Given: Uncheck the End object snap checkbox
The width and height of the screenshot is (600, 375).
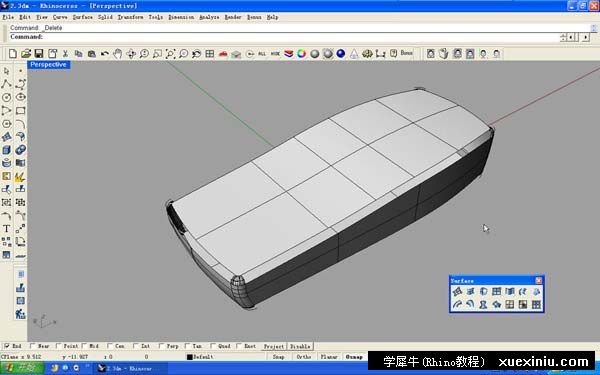Looking at the screenshot, I should tap(7, 346).
